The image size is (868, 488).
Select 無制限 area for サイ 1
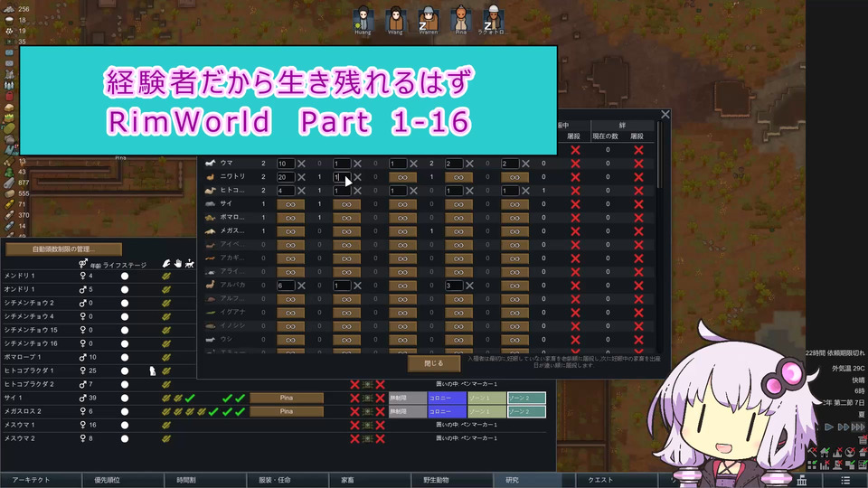[x=408, y=398]
